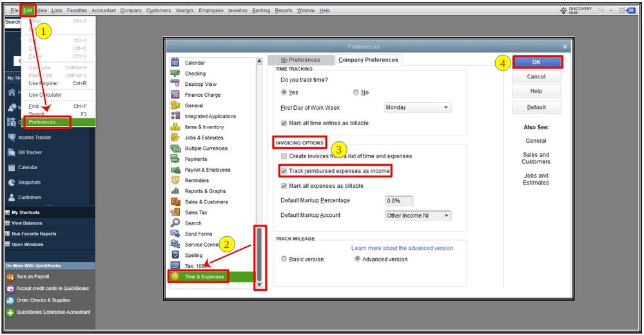Open Search magnifier icon in preferences list

coord(175,223)
